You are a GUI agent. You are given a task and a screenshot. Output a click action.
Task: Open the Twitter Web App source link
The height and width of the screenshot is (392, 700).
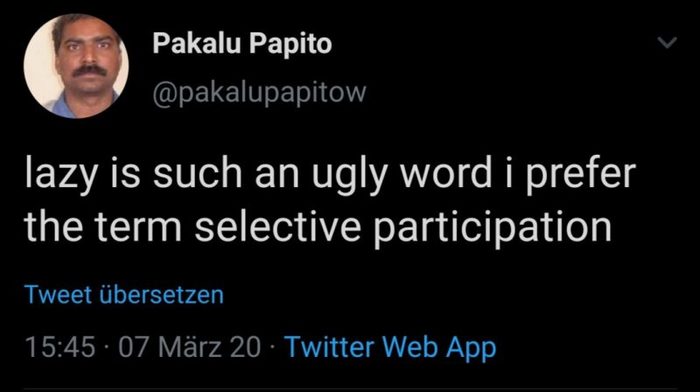coord(390,347)
